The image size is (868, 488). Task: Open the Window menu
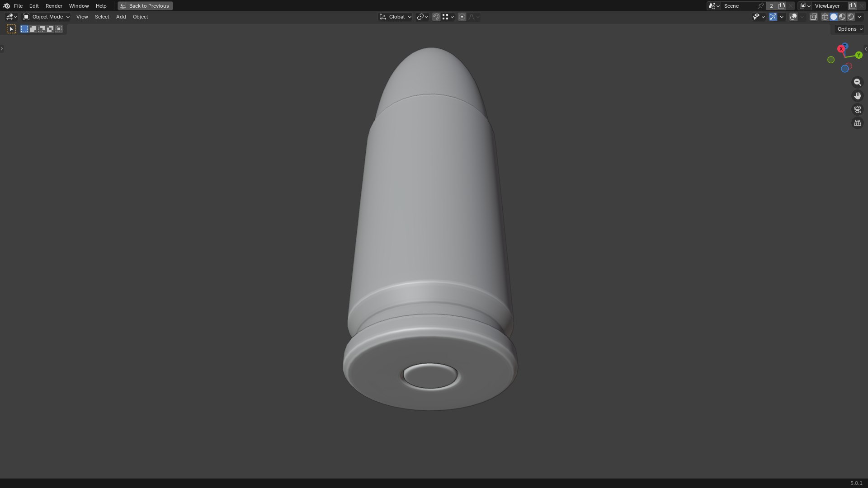click(79, 6)
